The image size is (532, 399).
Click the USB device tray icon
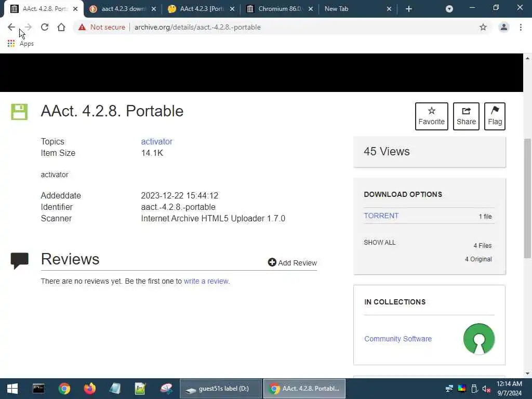[474, 389]
